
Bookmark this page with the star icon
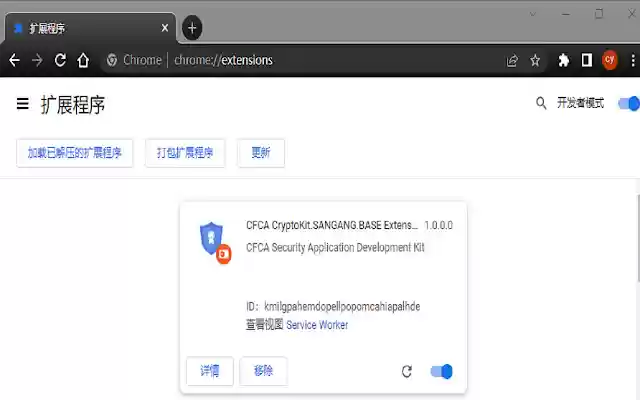(x=535, y=61)
